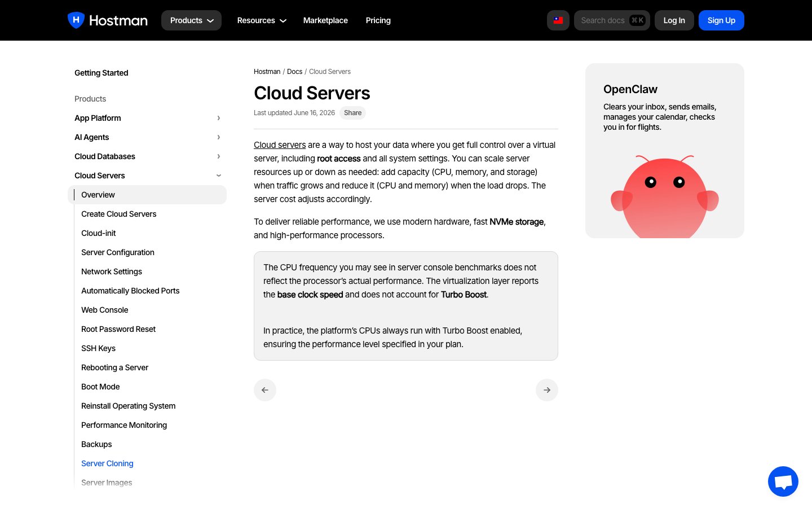Select Overview in sidebar
This screenshot has width=812, height=508.
pyautogui.click(x=147, y=195)
